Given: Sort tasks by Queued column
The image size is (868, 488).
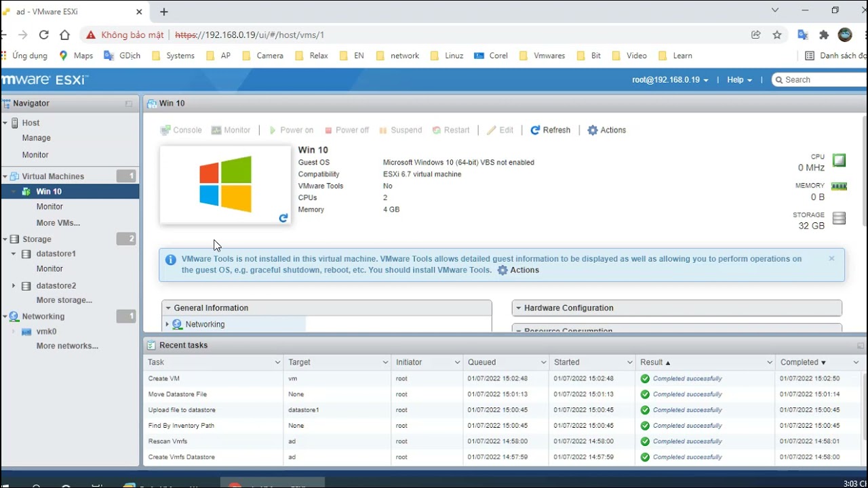Looking at the screenshot, I should [481, 362].
